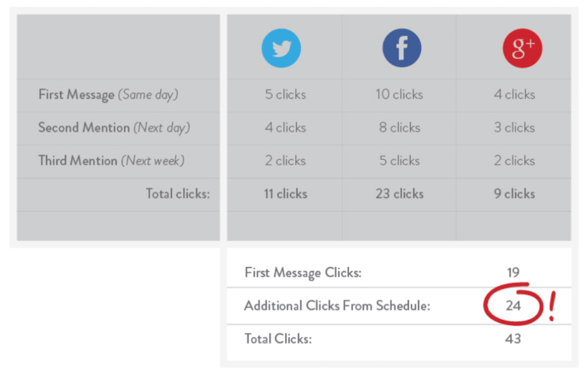
Task: Click Google Plus 9 clicks total
Action: [514, 194]
